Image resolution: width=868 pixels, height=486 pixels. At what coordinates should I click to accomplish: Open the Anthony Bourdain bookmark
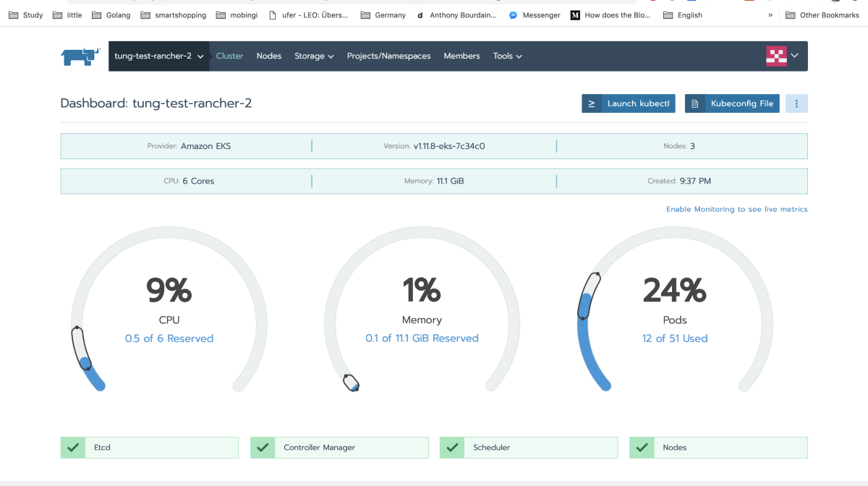(456, 14)
